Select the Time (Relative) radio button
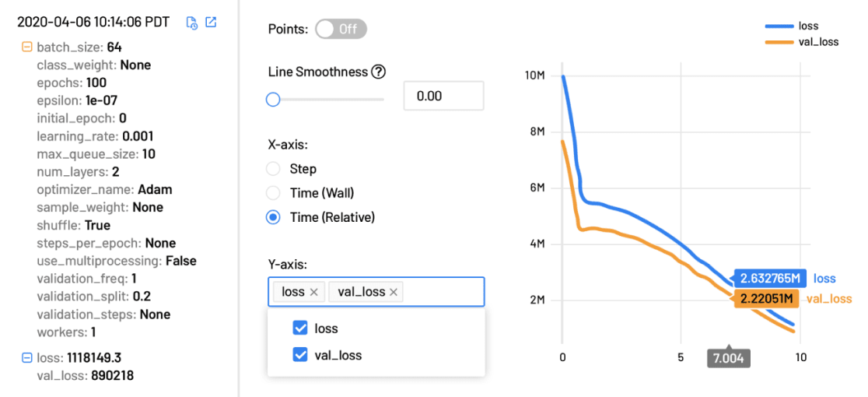This screenshot has width=868, height=397. click(273, 217)
